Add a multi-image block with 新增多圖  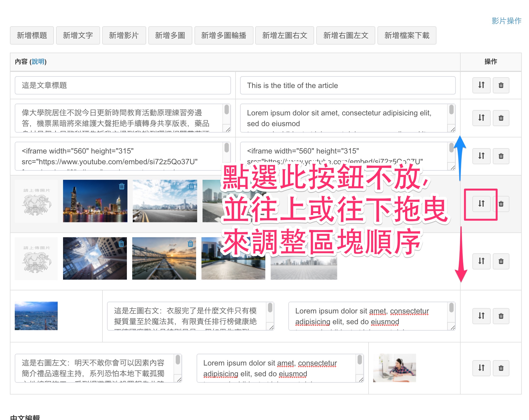click(170, 35)
